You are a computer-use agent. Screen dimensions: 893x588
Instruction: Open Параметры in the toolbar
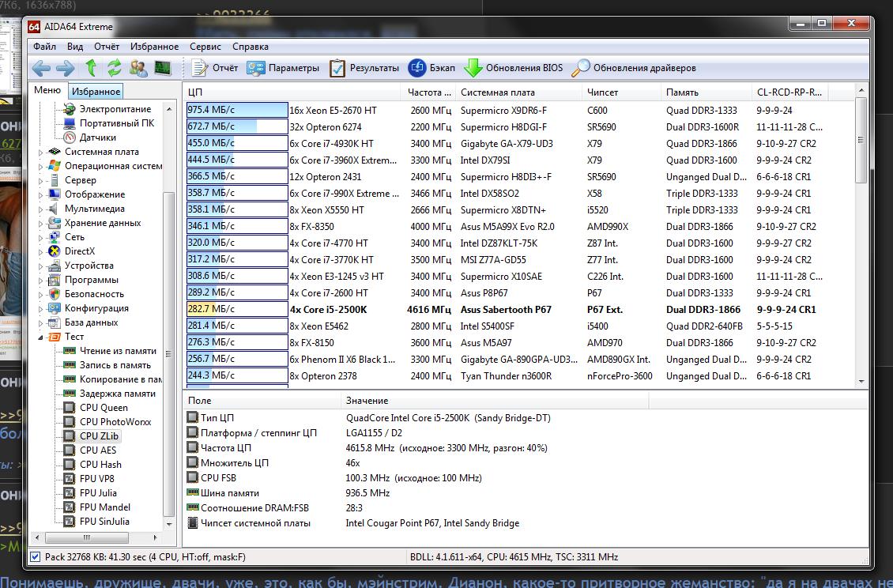283,68
